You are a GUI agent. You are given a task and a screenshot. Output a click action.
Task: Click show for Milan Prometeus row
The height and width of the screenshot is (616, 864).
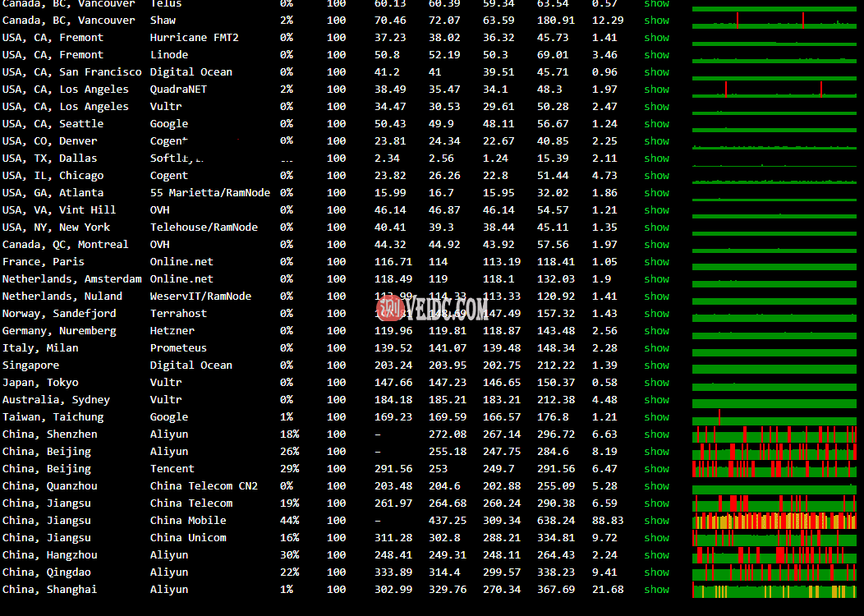[656, 348]
